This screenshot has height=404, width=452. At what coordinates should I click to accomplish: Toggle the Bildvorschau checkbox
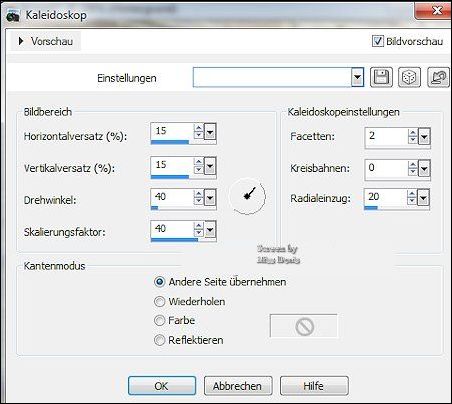(x=378, y=41)
